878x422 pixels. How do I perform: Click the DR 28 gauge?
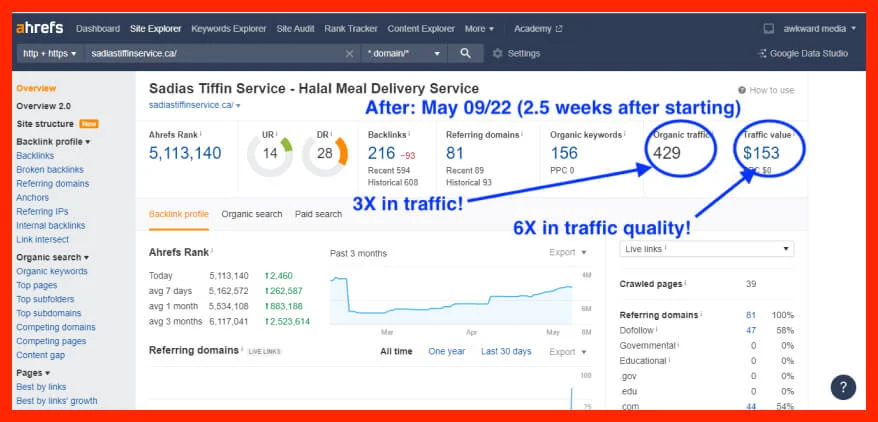pyautogui.click(x=325, y=153)
